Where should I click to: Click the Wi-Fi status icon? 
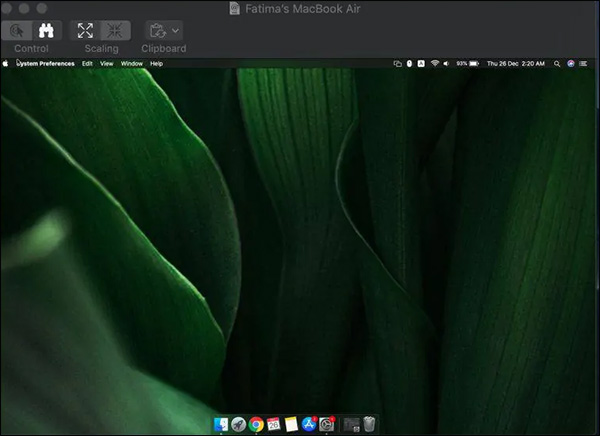(434, 63)
